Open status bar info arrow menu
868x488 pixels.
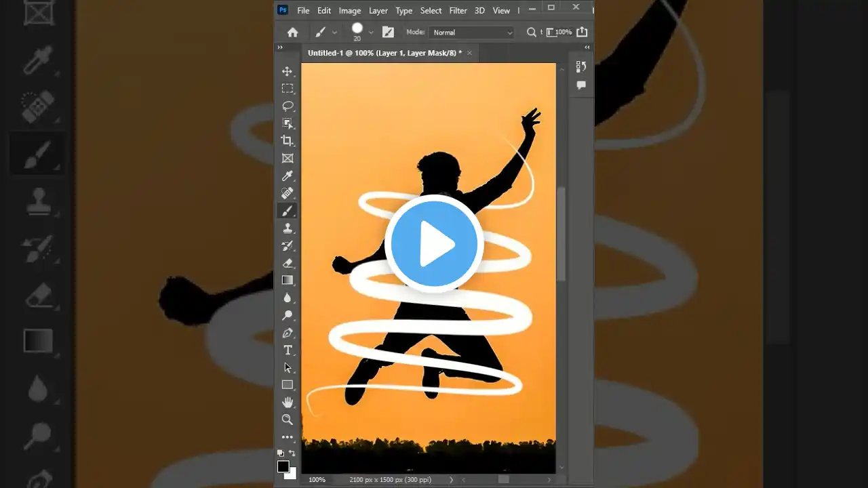click(452, 480)
